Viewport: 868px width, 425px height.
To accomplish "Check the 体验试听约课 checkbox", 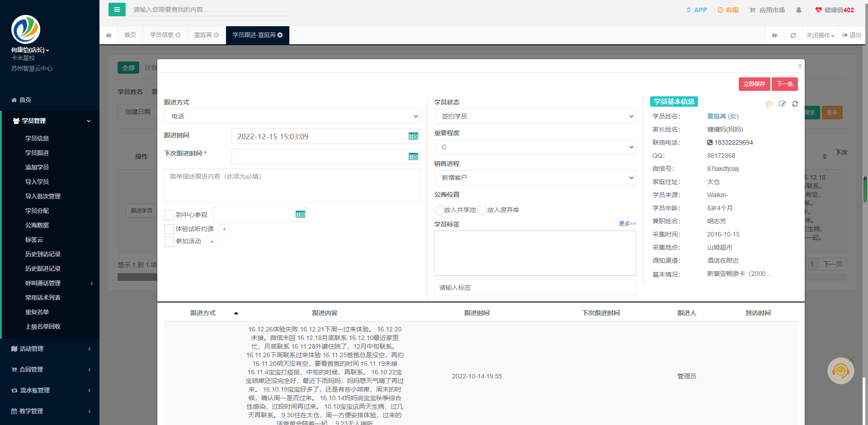I will [x=169, y=229].
